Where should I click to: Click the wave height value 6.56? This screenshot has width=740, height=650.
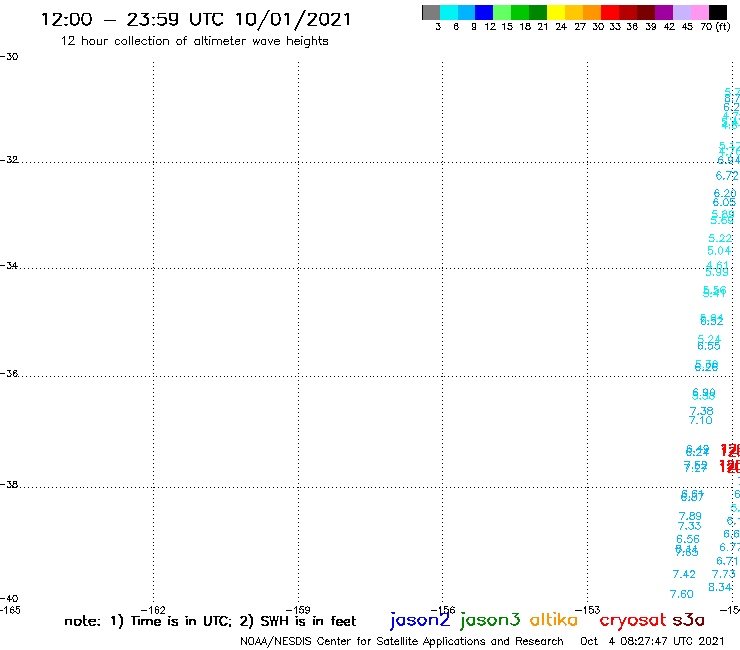(688, 540)
